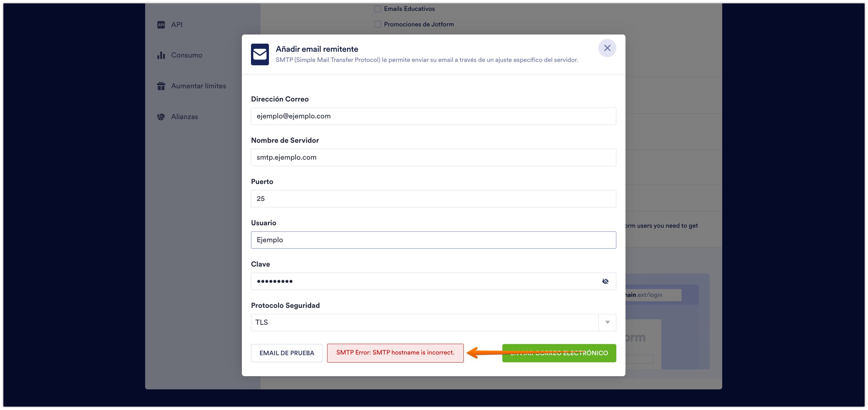Click the Consumo bar chart icon

pos(161,55)
